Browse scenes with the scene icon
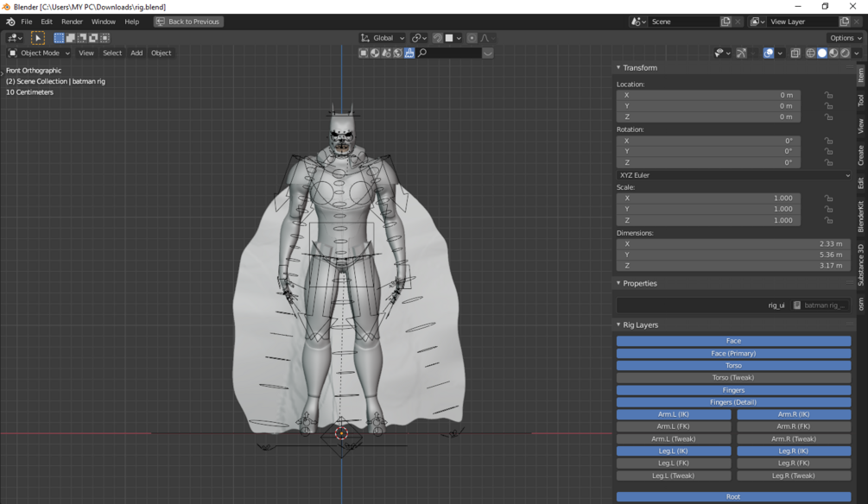868x504 pixels. (638, 22)
